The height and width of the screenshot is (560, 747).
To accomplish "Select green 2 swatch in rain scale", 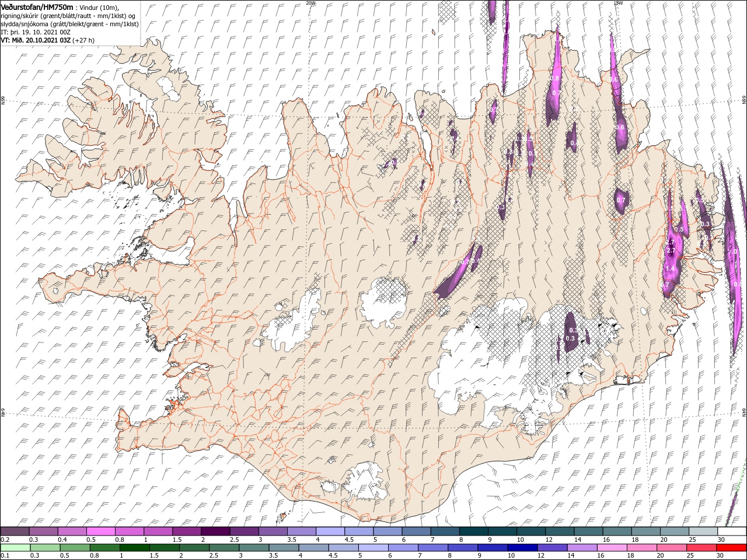I will (194, 548).
